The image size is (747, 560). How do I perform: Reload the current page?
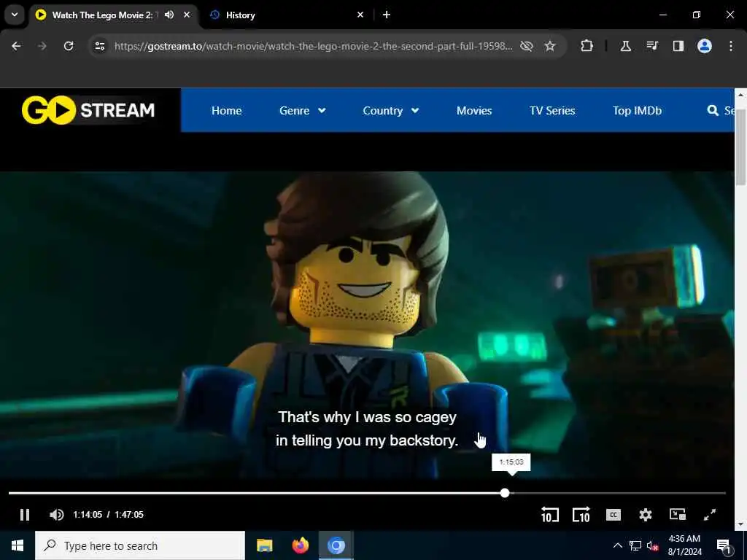pyautogui.click(x=69, y=46)
